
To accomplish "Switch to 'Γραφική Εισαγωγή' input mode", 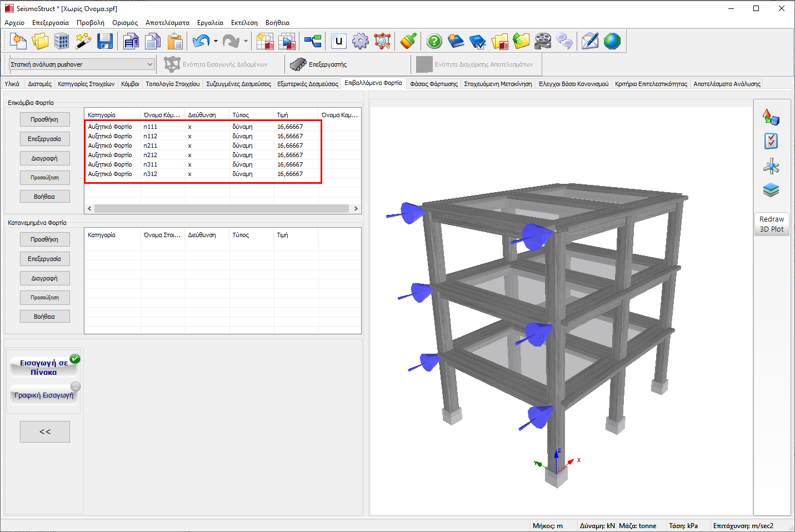I will pos(44,395).
